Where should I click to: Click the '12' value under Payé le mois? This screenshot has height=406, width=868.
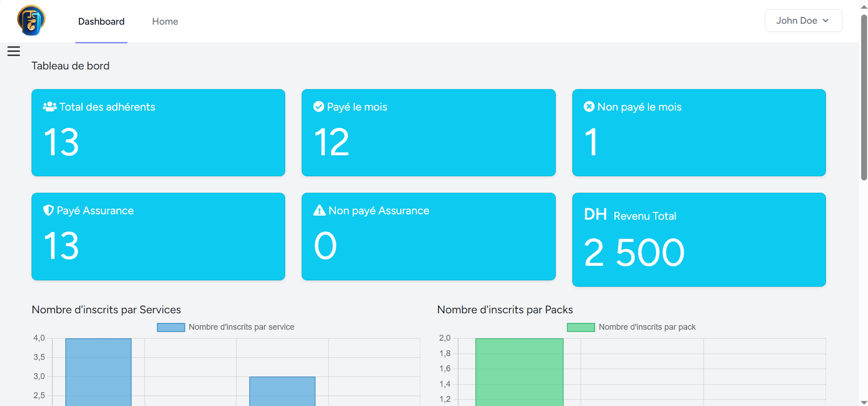coord(332,142)
